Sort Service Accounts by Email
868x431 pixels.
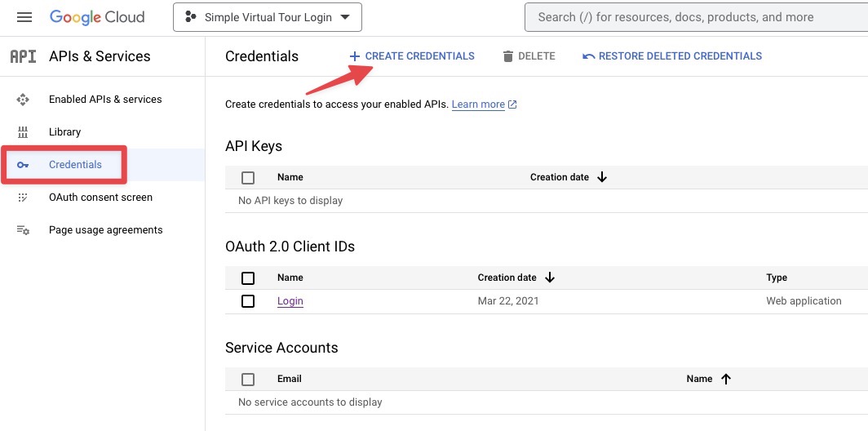point(290,379)
